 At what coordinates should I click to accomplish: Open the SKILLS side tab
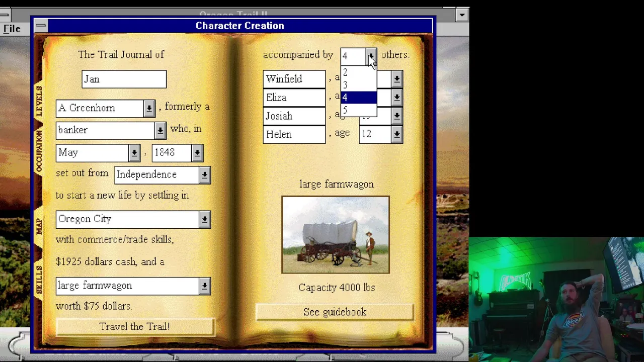(x=39, y=280)
